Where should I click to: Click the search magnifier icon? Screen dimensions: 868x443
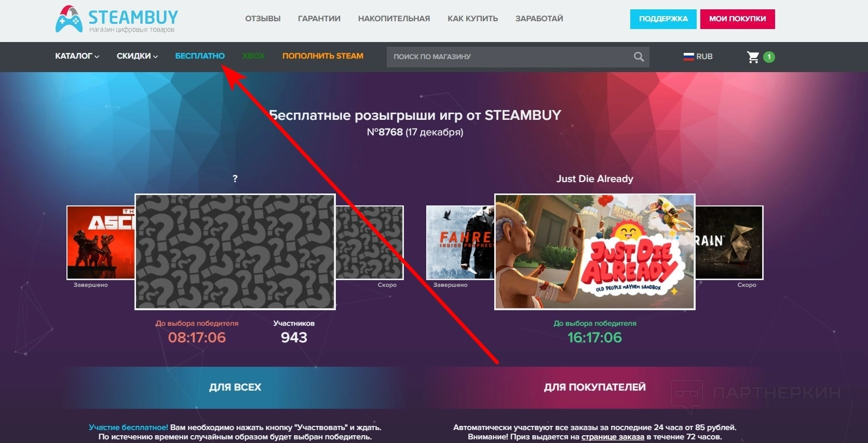[x=639, y=57]
